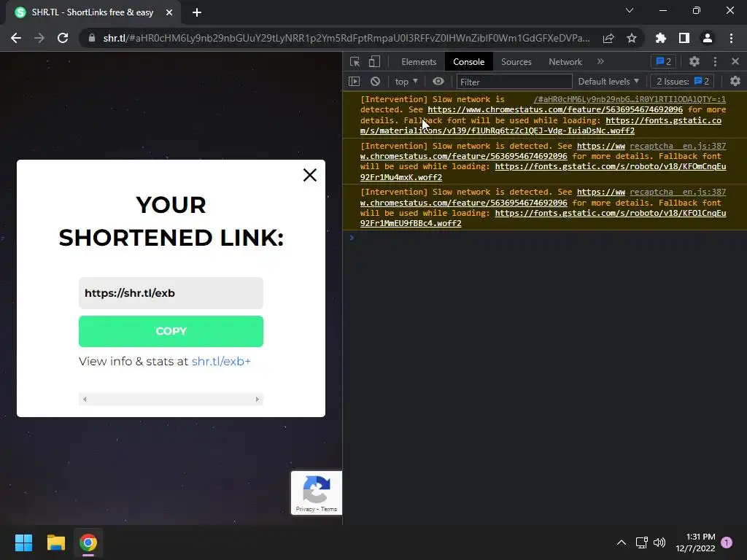Open the shr.tl/exb+ stats link
Screen dimensions: 747x560
coord(221,362)
